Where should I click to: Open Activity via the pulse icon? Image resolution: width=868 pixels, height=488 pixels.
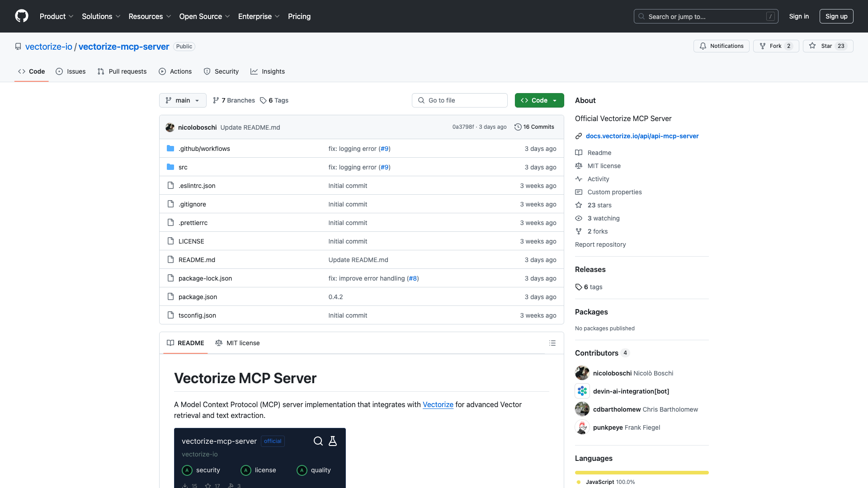pyautogui.click(x=579, y=179)
